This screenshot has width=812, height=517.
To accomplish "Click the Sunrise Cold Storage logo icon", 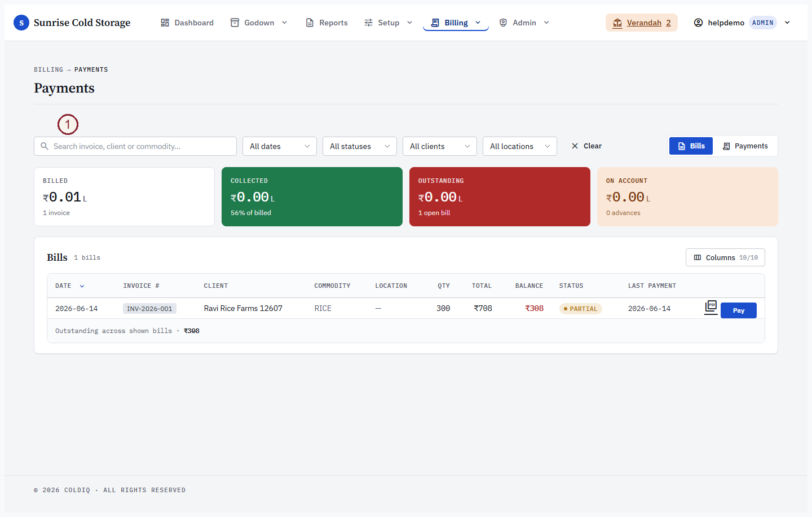I will click(x=21, y=23).
